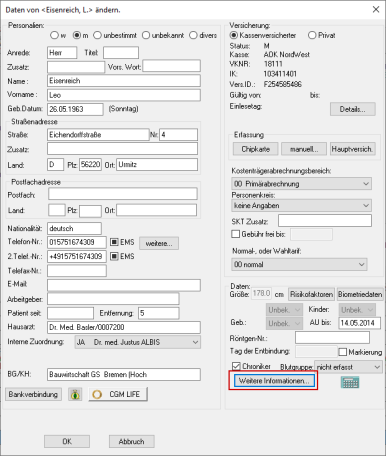Open Interne Zuordnung dropdown
This screenshot has width=386, height=456.
pyautogui.click(x=138, y=342)
